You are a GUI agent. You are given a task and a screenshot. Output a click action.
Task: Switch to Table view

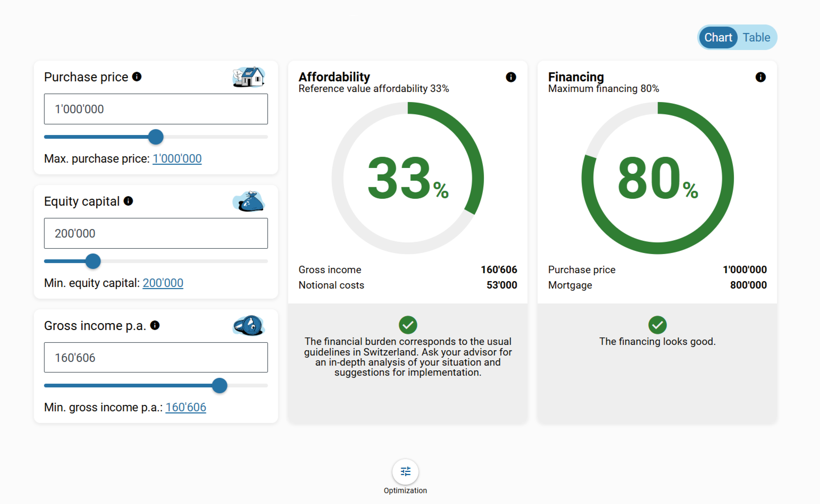click(x=756, y=37)
